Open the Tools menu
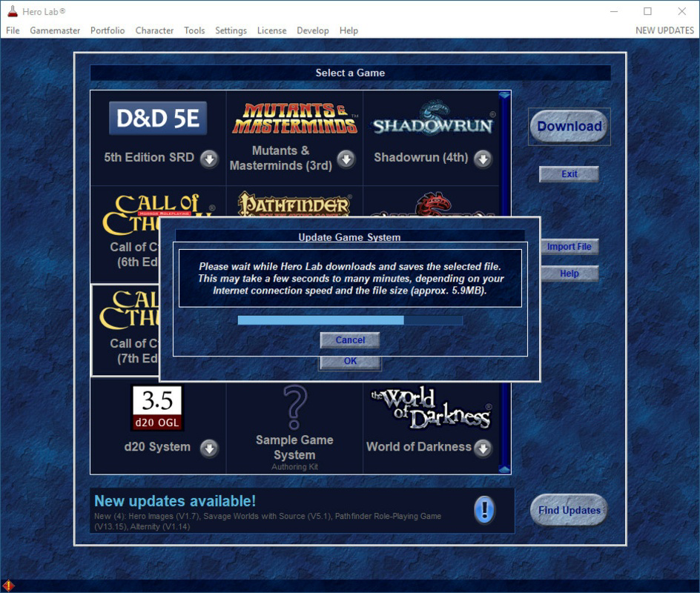Image resolution: width=700 pixels, height=593 pixels. [194, 30]
